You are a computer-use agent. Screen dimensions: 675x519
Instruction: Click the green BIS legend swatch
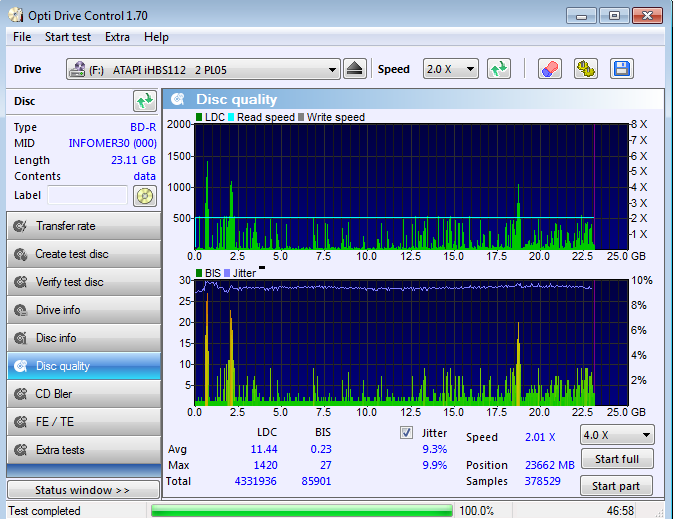[199, 273]
